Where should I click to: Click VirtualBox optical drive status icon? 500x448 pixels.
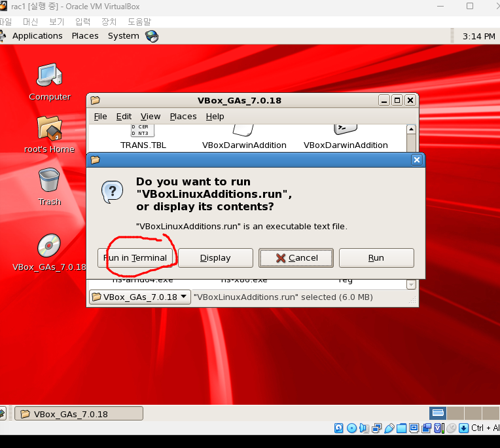[x=351, y=428]
